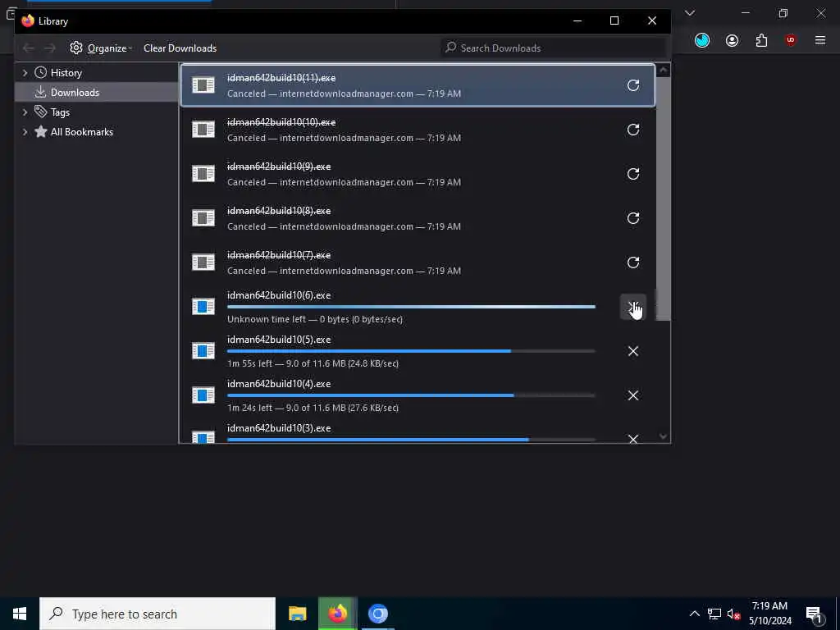The image size is (840, 630).
Task: Retry download of idman642build10(8).exe
Action: pyautogui.click(x=632, y=218)
